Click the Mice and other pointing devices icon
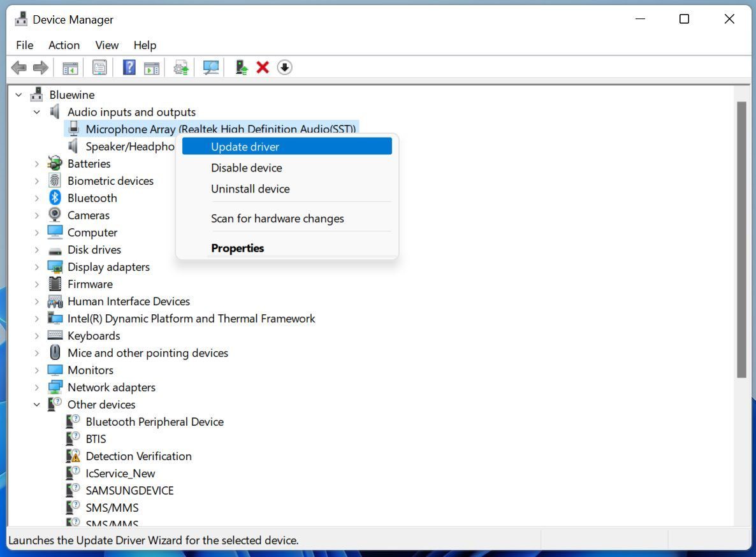756x557 pixels. point(55,352)
